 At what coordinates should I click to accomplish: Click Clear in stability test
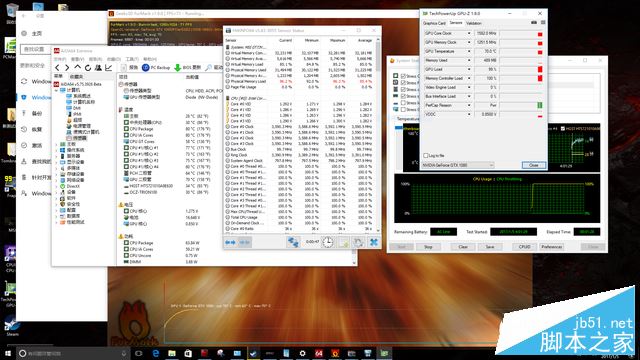(x=463, y=247)
